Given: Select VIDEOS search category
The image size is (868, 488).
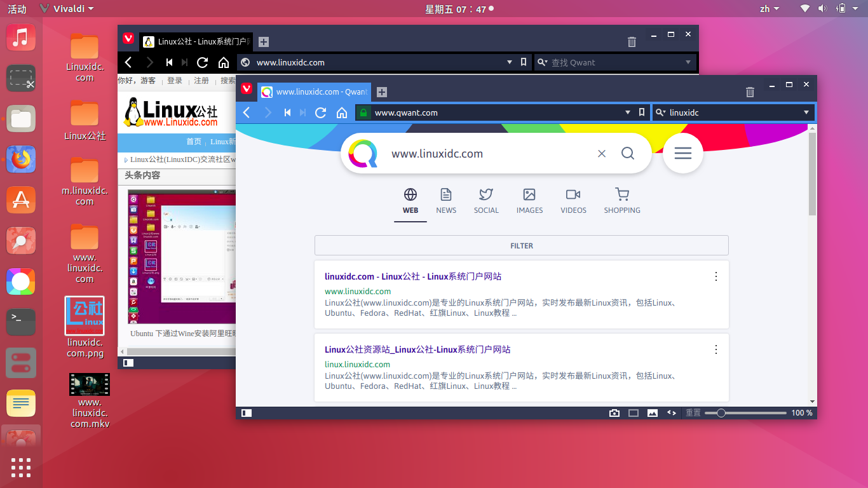Looking at the screenshot, I should coord(573,201).
